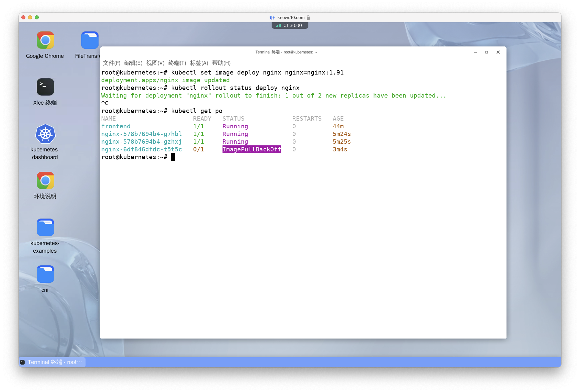This screenshot has width=580, height=392.
Task: Click the 'Waiting for deployment' output line
Action: point(274,96)
